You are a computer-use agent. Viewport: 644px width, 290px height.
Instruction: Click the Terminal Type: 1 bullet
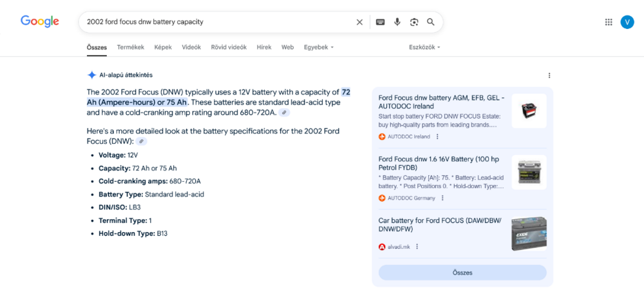pyautogui.click(x=125, y=220)
